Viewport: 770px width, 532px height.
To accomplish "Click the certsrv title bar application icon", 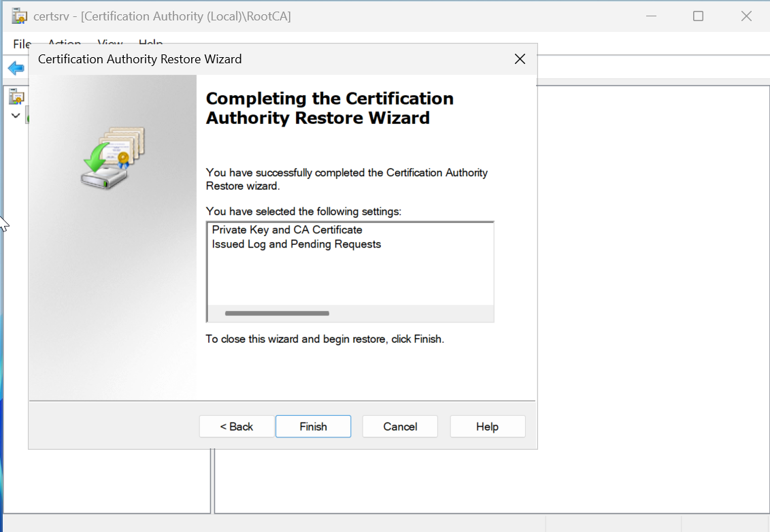I will coord(19,16).
